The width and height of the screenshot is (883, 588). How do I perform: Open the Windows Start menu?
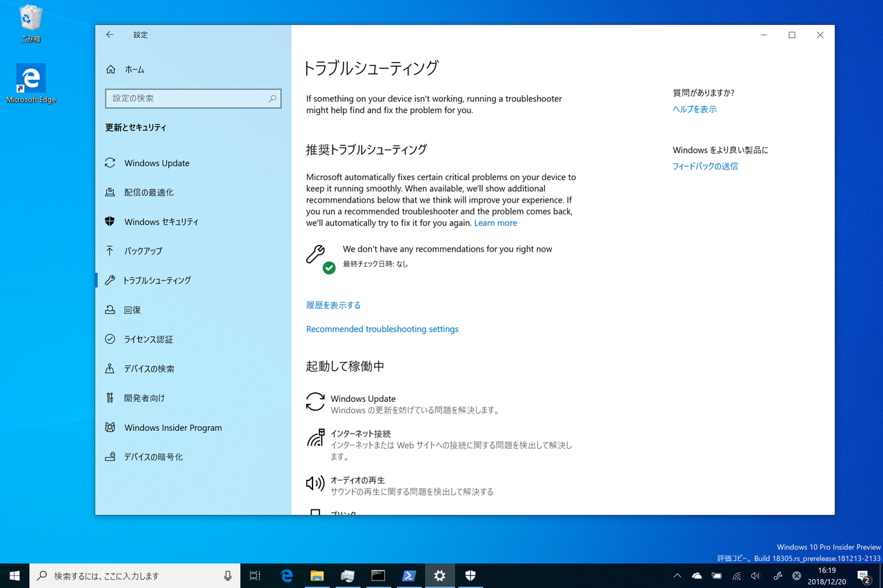tap(14, 576)
